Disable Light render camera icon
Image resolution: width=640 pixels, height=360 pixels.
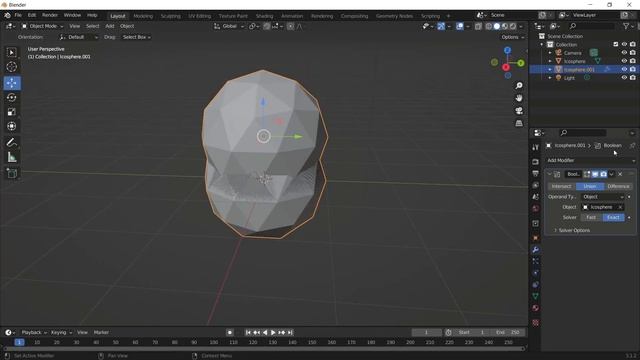(x=633, y=78)
